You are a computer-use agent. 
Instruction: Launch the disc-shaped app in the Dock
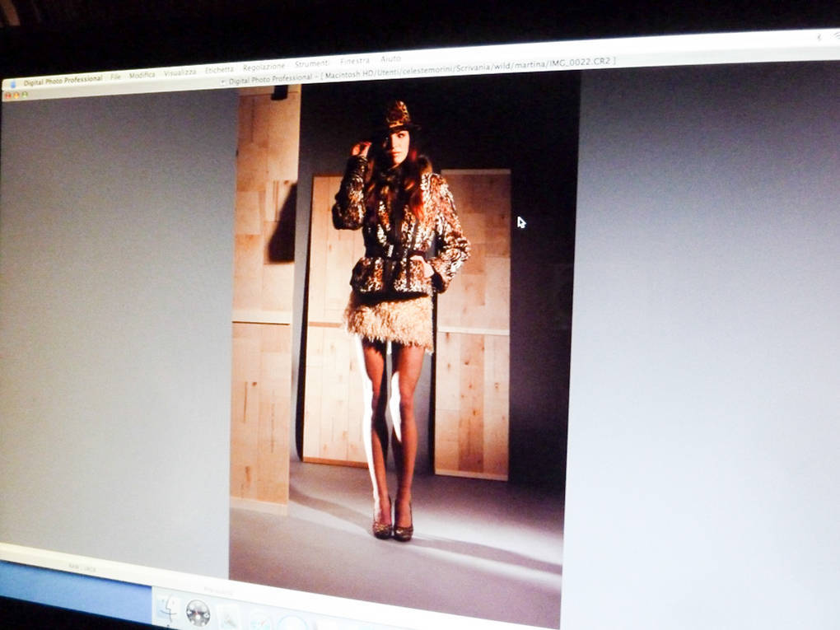pos(198,613)
